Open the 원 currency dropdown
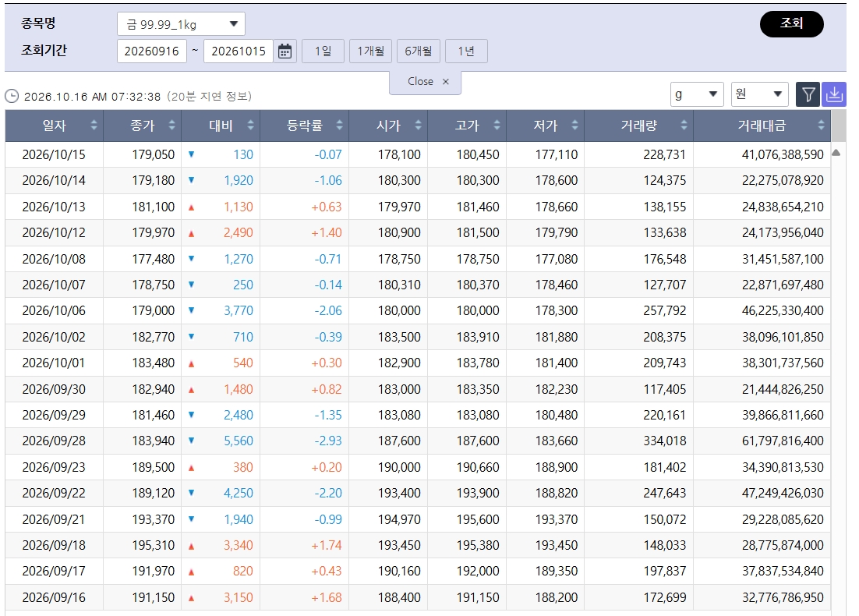 759,94
